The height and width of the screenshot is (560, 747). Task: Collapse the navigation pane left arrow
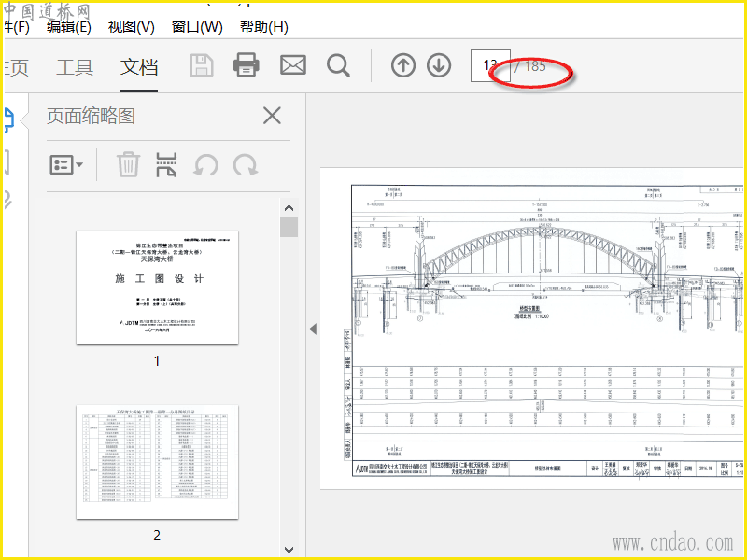pos(313,329)
